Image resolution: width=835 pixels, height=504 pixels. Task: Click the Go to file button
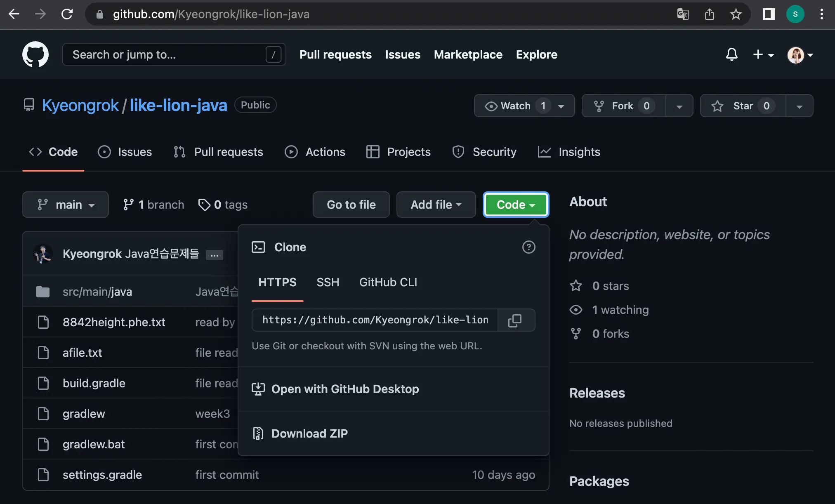(x=351, y=205)
